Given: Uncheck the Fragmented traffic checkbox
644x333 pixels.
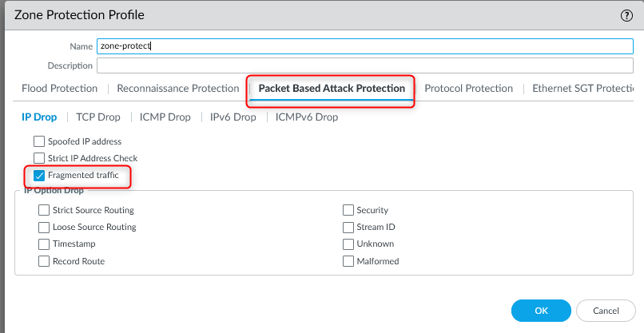Looking at the screenshot, I should pyautogui.click(x=39, y=174).
